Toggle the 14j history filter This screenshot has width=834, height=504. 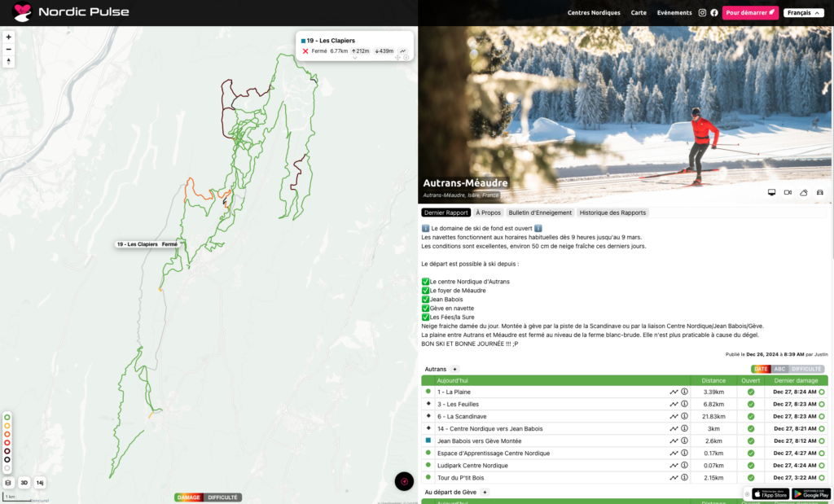[x=40, y=483]
